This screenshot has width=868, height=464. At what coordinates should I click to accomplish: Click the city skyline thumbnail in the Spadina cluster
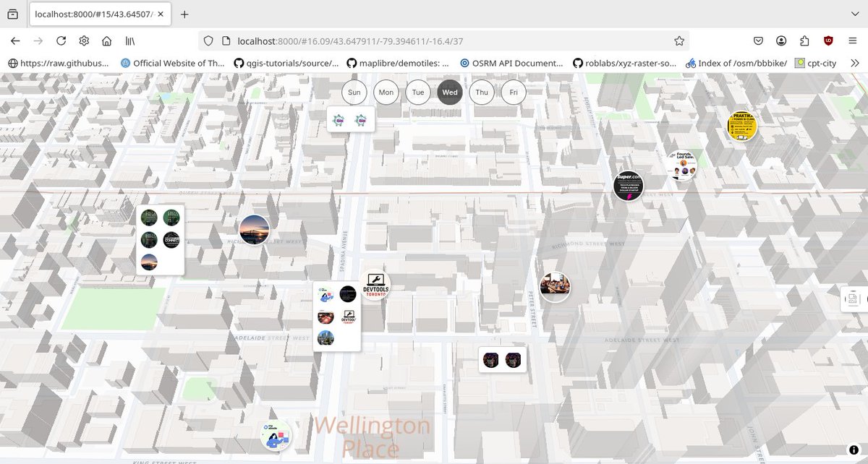point(325,338)
